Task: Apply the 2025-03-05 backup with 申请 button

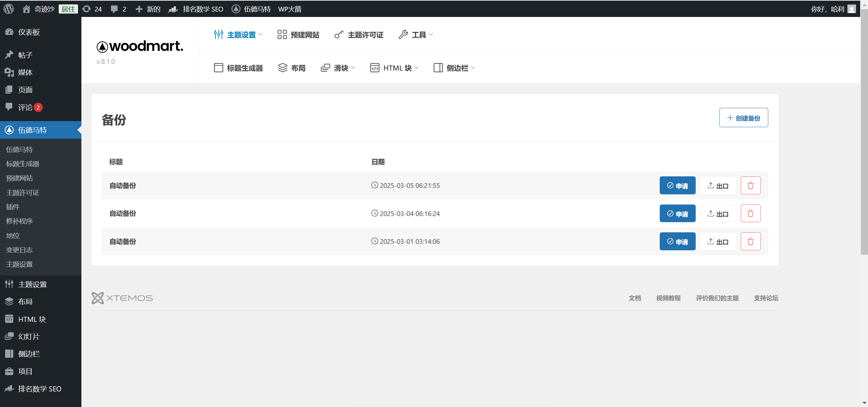Action: pyautogui.click(x=677, y=185)
